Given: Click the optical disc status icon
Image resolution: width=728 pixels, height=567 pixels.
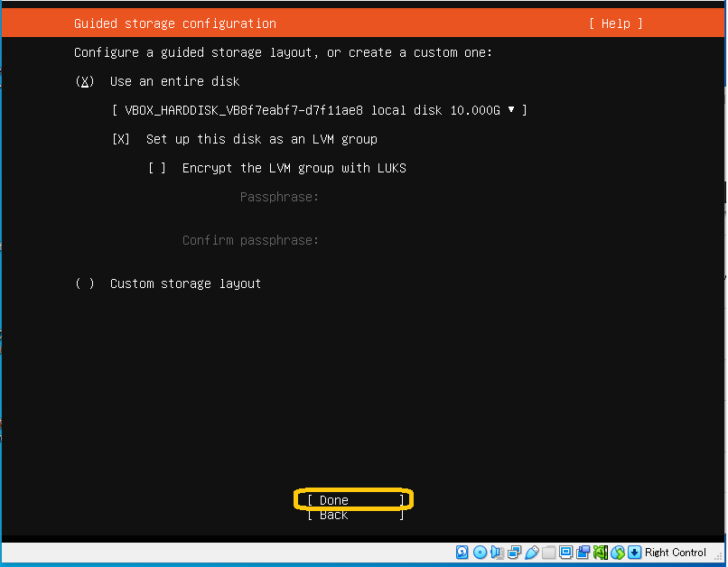Looking at the screenshot, I should [480, 553].
